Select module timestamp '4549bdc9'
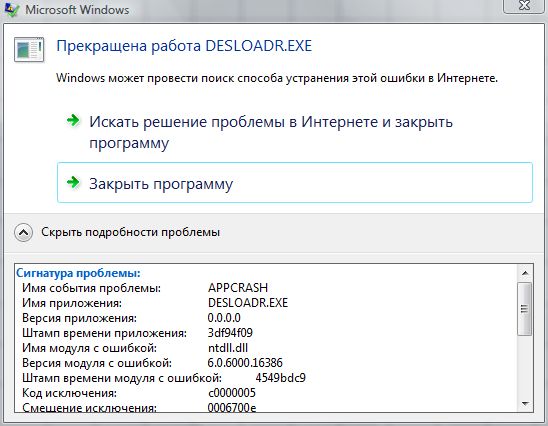This screenshot has height=426, width=548. click(x=280, y=378)
